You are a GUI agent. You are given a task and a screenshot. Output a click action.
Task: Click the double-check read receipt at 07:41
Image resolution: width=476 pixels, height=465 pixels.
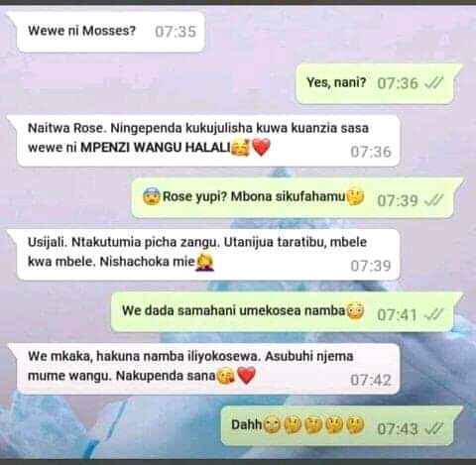pyautogui.click(x=433, y=314)
